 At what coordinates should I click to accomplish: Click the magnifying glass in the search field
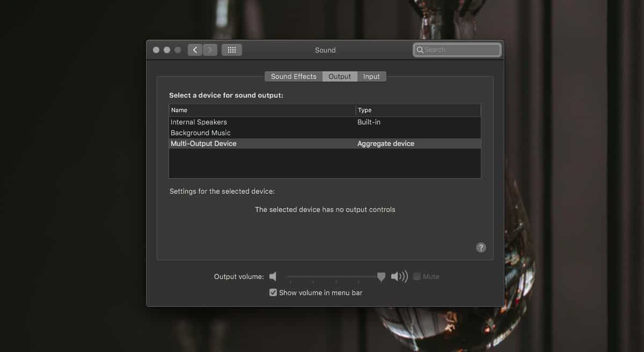(420, 49)
